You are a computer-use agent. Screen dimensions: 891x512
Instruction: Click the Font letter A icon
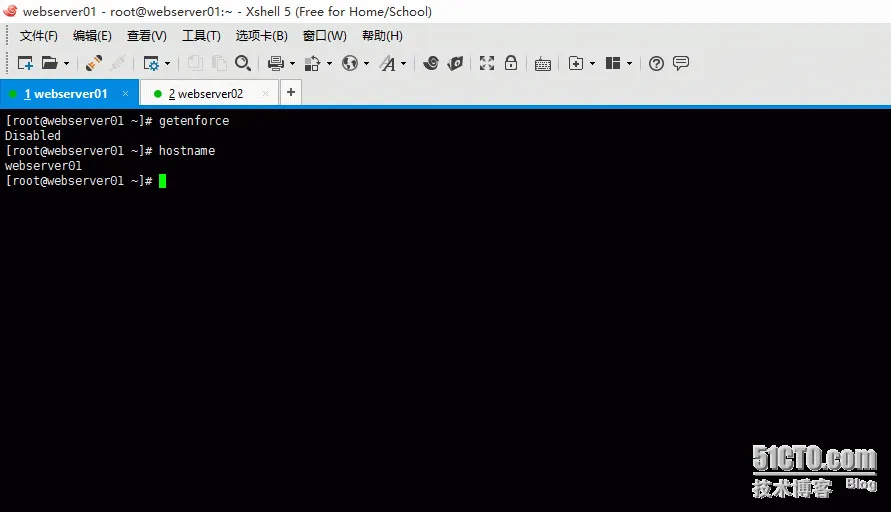coord(388,63)
